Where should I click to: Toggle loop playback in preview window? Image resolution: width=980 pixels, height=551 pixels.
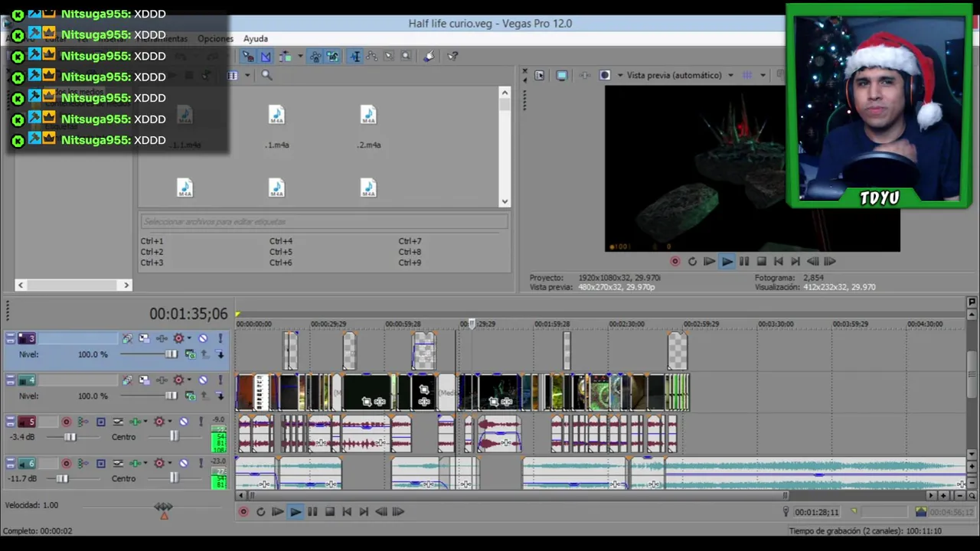click(x=692, y=261)
